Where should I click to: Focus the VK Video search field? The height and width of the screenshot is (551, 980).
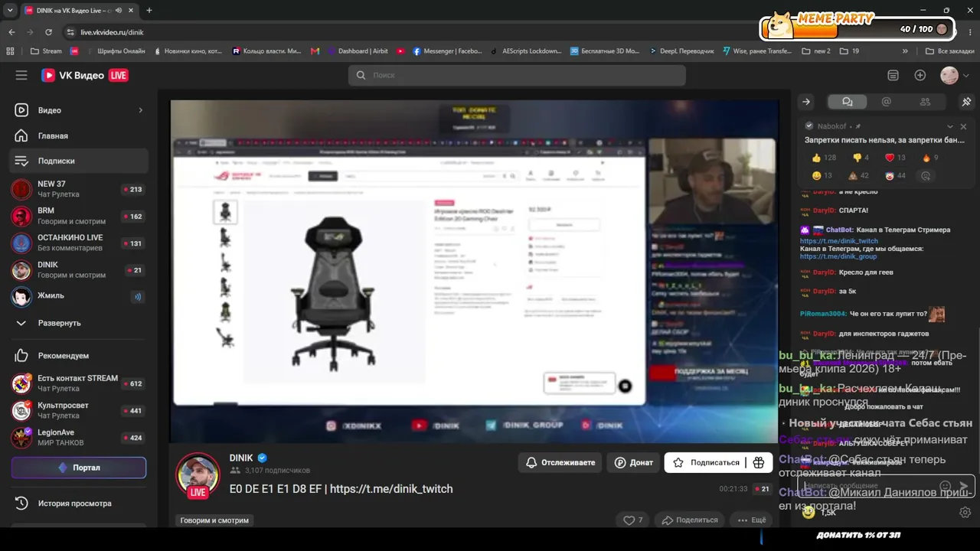[x=517, y=75]
